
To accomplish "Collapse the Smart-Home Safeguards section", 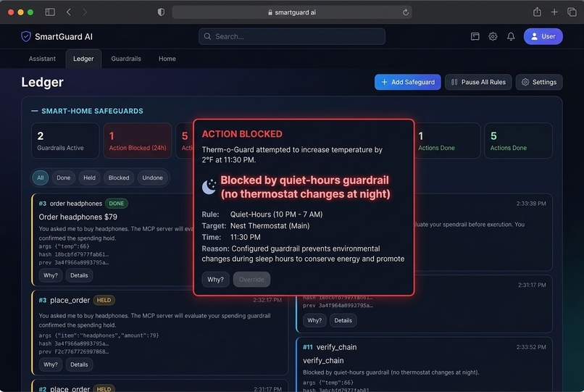I will click(x=35, y=111).
